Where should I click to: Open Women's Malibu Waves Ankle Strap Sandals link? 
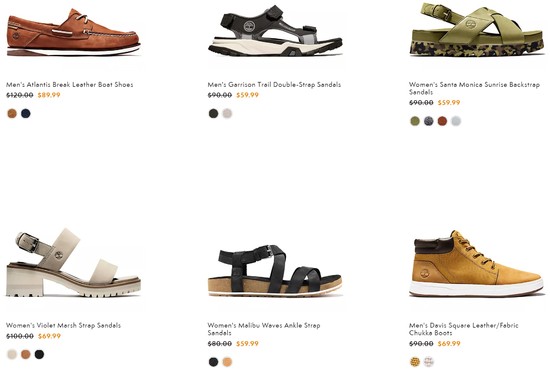(x=264, y=329)
